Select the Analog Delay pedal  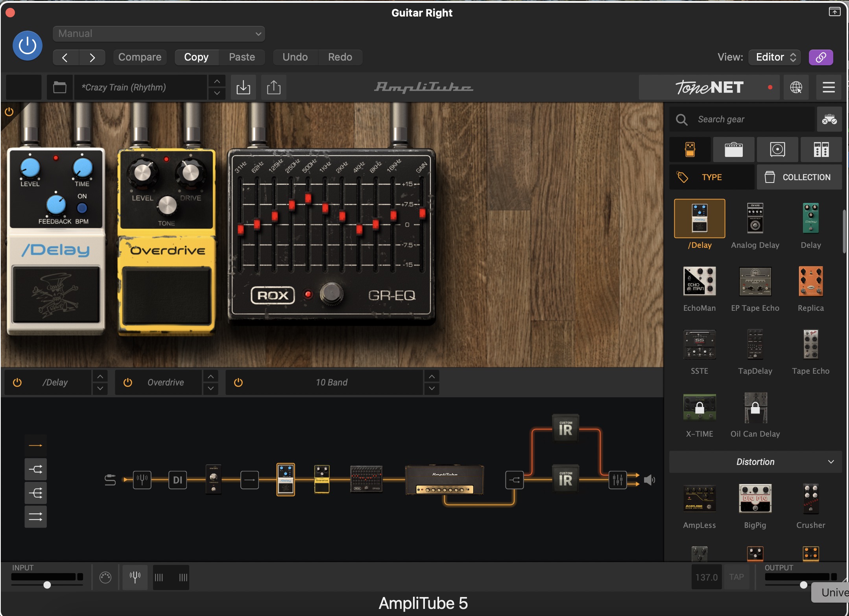click(x=755, y=218)
